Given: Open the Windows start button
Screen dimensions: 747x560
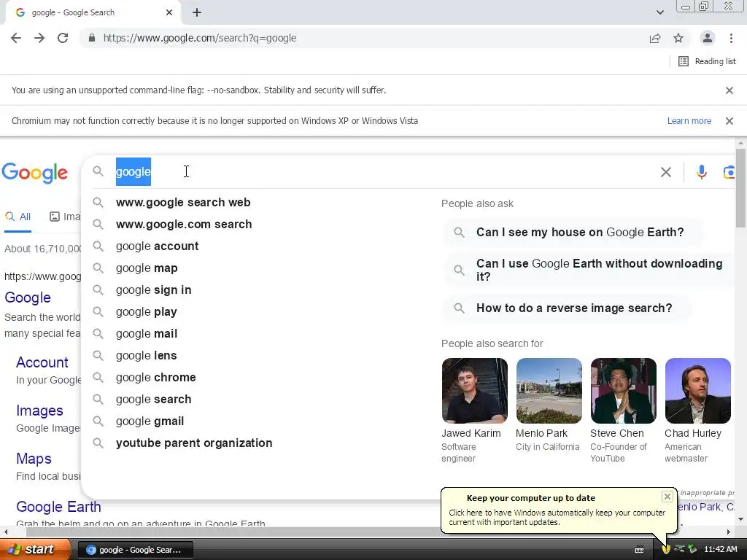Looking at the screenshot, I should (x=35, y=550).
